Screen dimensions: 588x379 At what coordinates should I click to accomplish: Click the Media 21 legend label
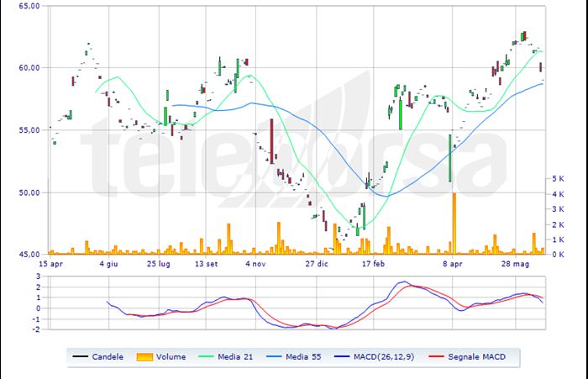(235, 357)
